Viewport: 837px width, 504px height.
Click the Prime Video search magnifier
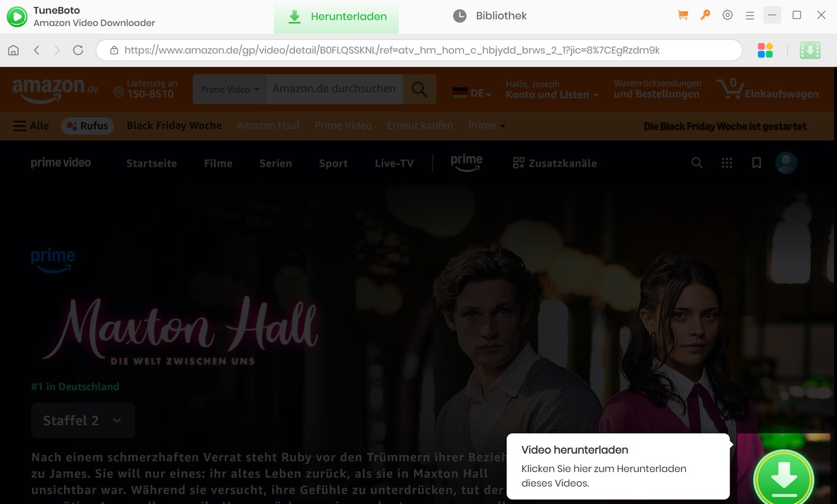697,163
